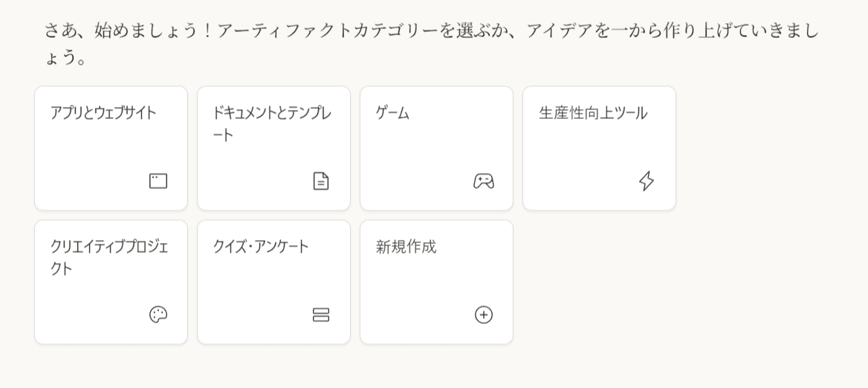
Task: Click the lightning bolt icon
Action: pyautogui.click(x=647, y=181)
